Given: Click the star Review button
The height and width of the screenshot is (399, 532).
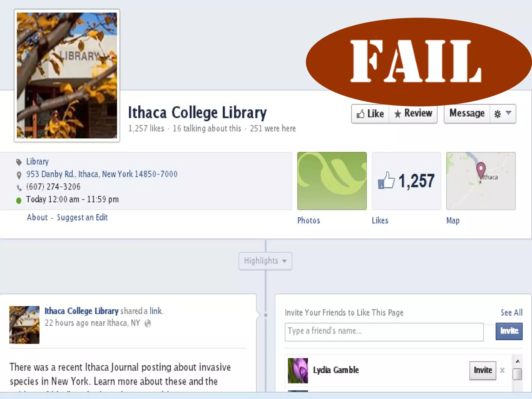Looking at the screenshot, I should pyautogui.click(x=413, y=114).
